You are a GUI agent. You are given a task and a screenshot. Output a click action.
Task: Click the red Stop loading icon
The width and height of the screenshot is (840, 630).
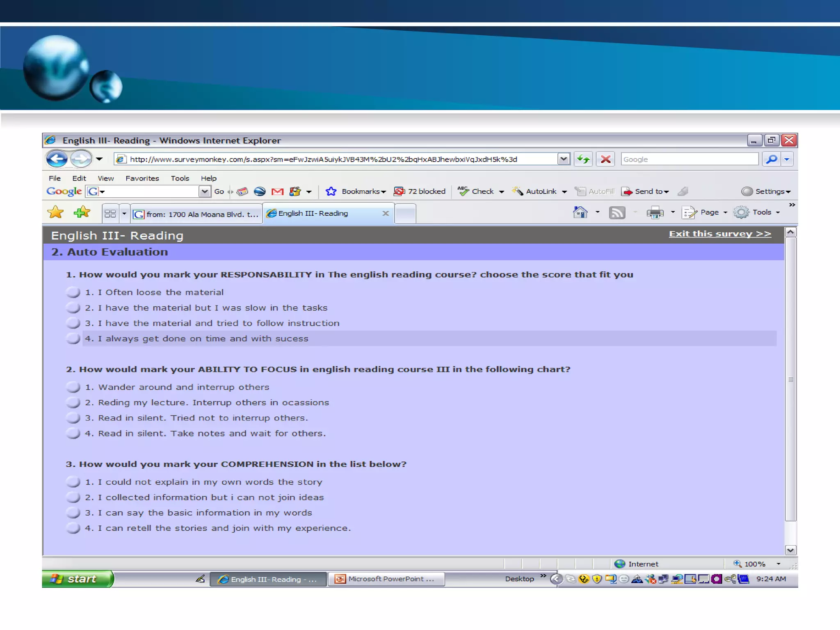click(605, 159)
